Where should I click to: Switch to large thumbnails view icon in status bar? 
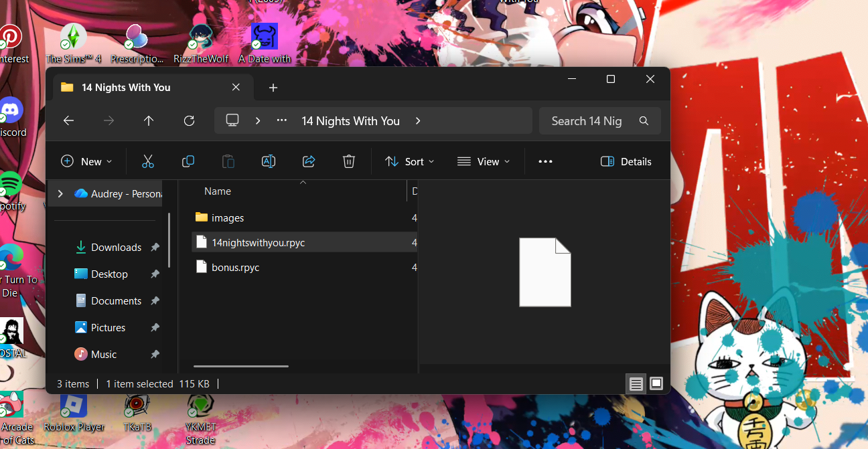point(656,383)
